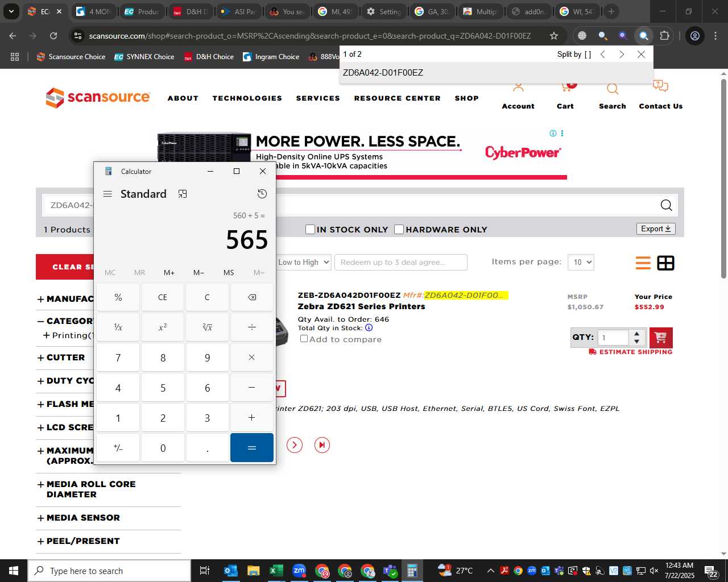Open Zoom from the taskbar

tap(299, 571)
